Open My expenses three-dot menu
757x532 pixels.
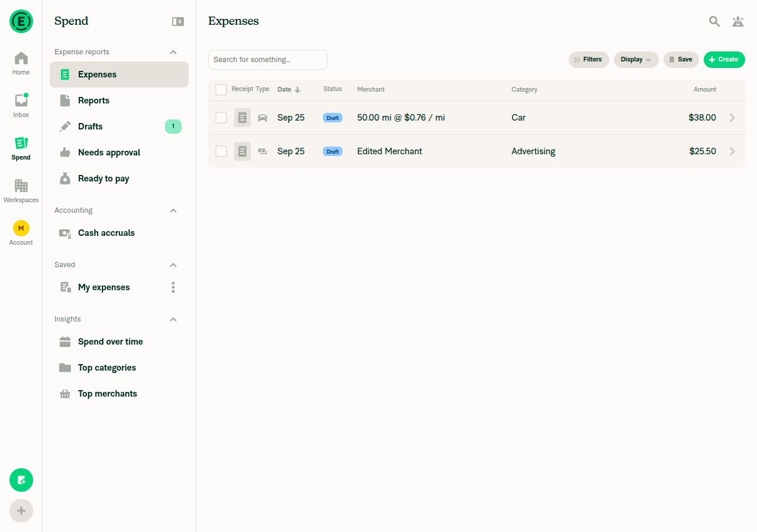173,287
